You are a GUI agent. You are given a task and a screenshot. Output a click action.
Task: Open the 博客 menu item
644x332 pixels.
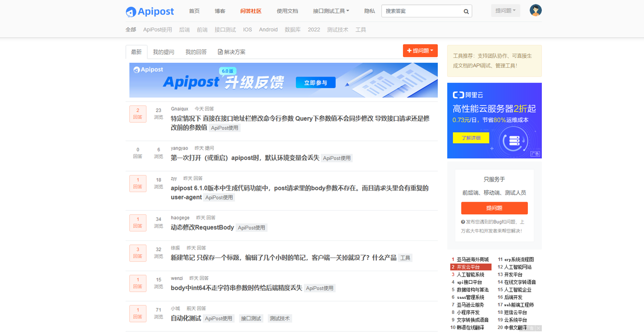tap(220, 11)
